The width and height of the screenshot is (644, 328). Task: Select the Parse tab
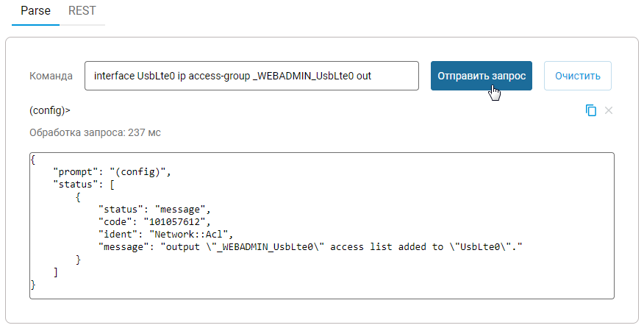[x=35, y=12]
